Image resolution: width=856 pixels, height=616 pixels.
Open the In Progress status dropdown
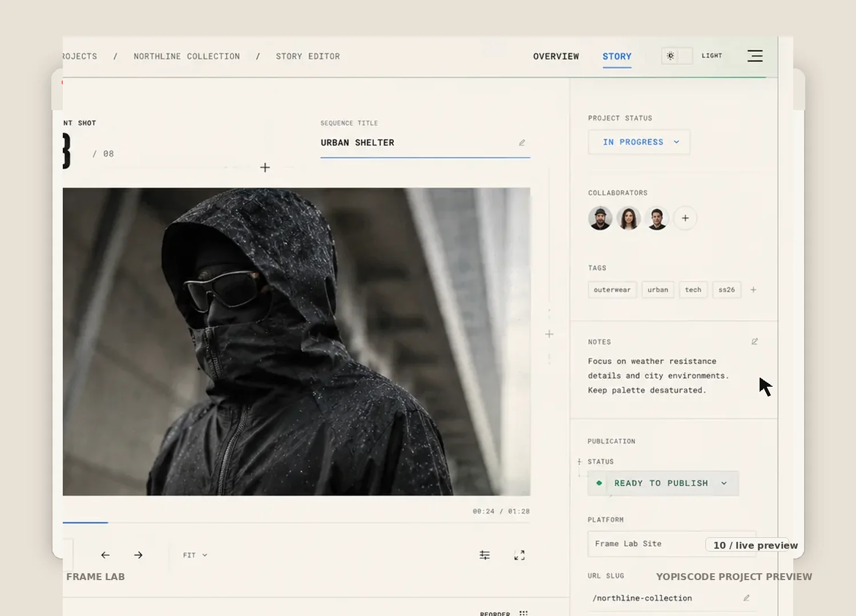[x=639, y=142]
